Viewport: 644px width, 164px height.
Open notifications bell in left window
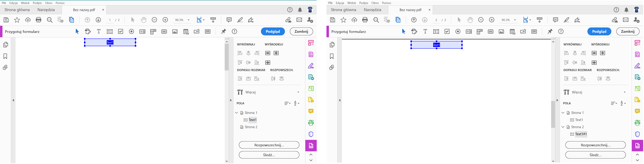[300, 10]
